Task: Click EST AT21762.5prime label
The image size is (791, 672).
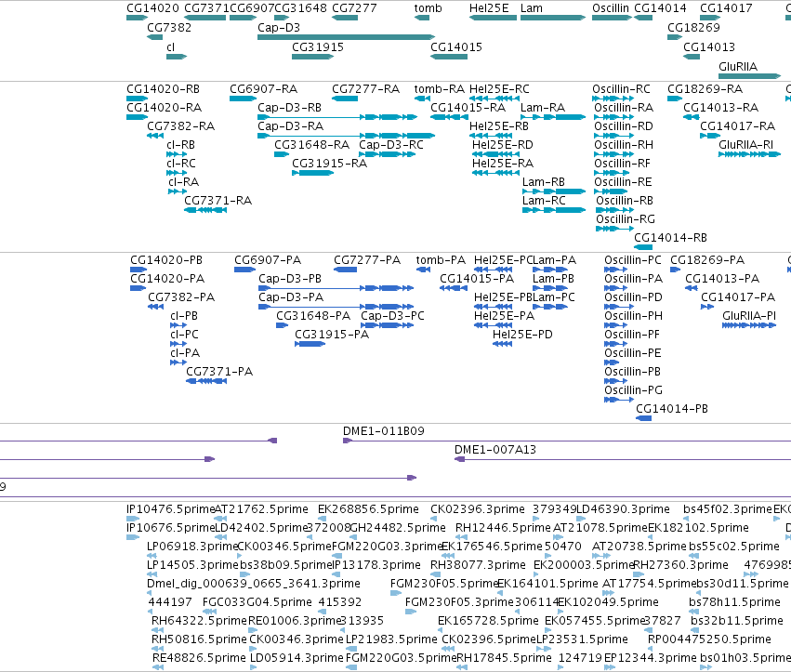Action: (261, 509)
